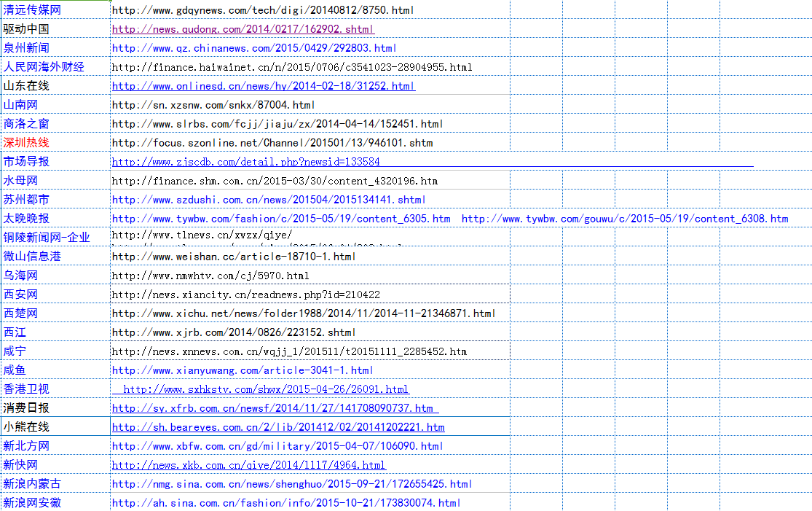The width and height of the screenshot is (812, 511).
Task: Open the sy.xfrb.com.cn hyperlink
Action: pos(272,408)
